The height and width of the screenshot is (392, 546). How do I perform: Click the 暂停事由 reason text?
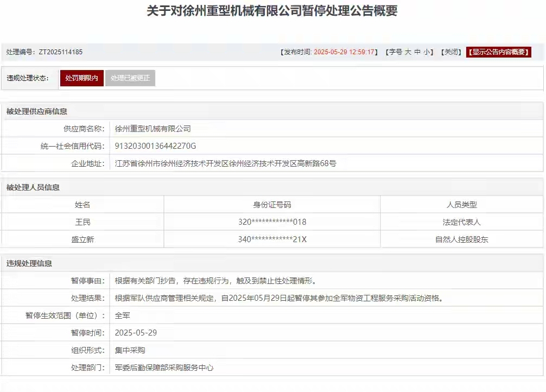pos(215,281)
